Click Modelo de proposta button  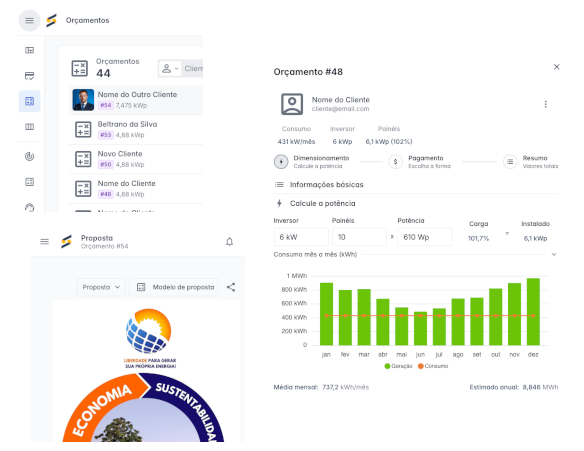pyautogui.click(x=174, y=287)
